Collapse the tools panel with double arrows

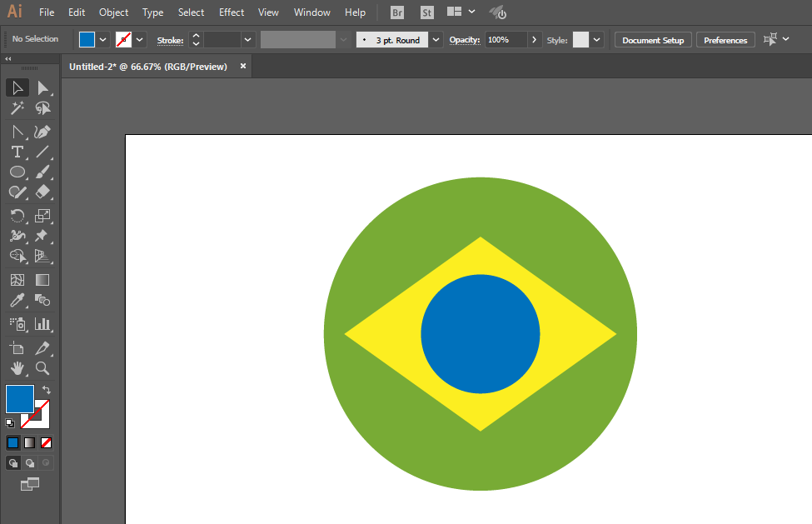tap(7, 59)
